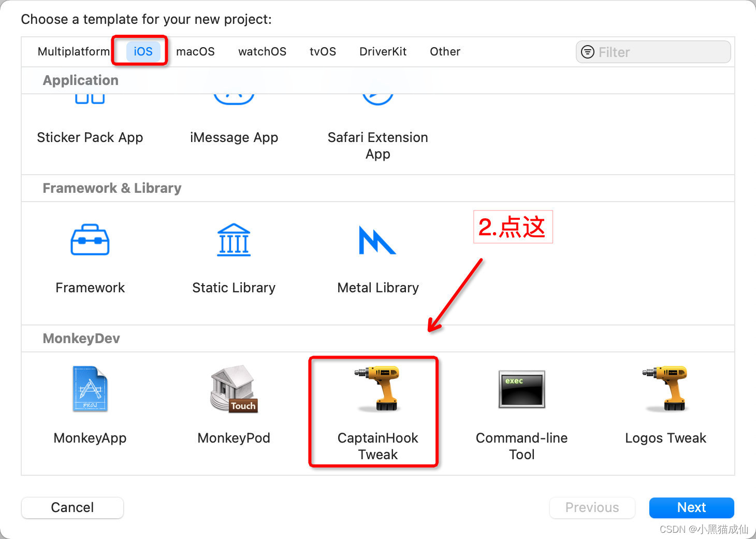
Task: Select the DriverKit tab
Action: [x=383, y=51]
